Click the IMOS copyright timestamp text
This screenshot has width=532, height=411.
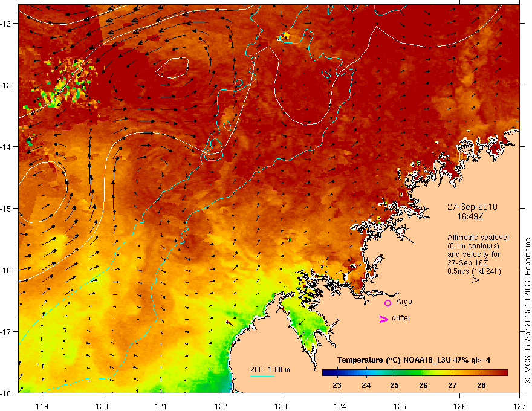[527, 311]
